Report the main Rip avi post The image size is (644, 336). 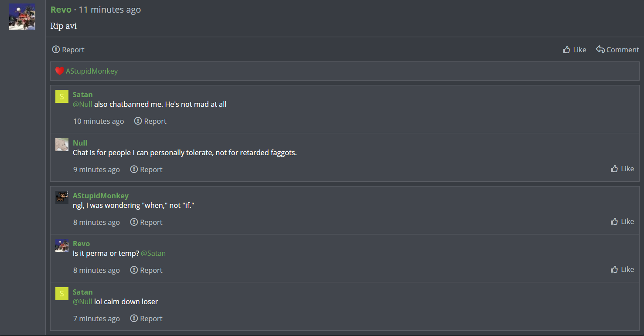(68, 50)
